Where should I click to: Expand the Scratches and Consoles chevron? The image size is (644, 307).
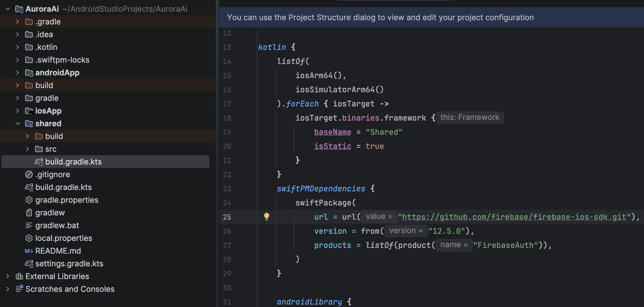click(x=8, y=289)
